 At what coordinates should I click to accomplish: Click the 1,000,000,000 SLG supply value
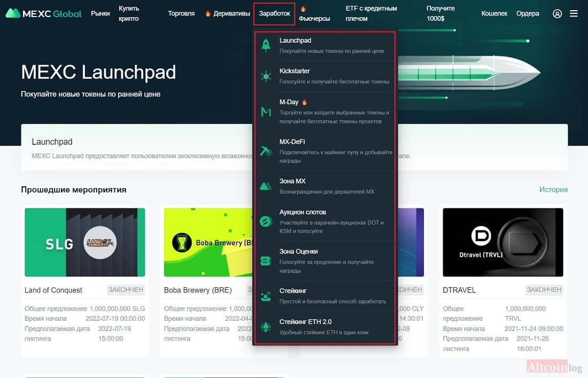117,308
